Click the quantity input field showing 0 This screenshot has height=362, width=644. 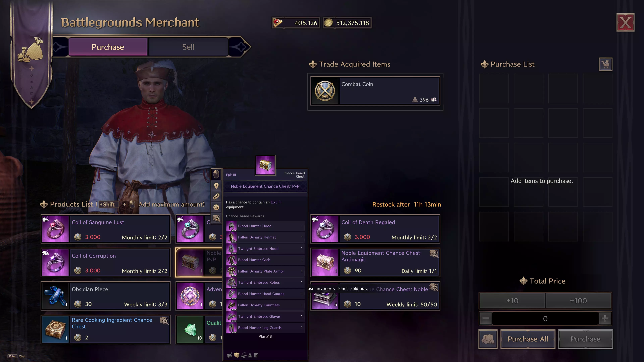tap(545, 319)
